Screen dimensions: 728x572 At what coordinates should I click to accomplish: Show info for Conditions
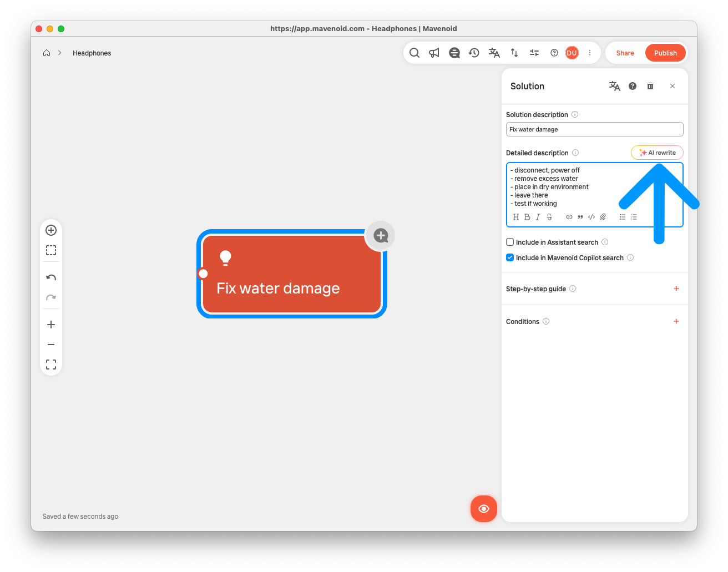tap(546, 321)
